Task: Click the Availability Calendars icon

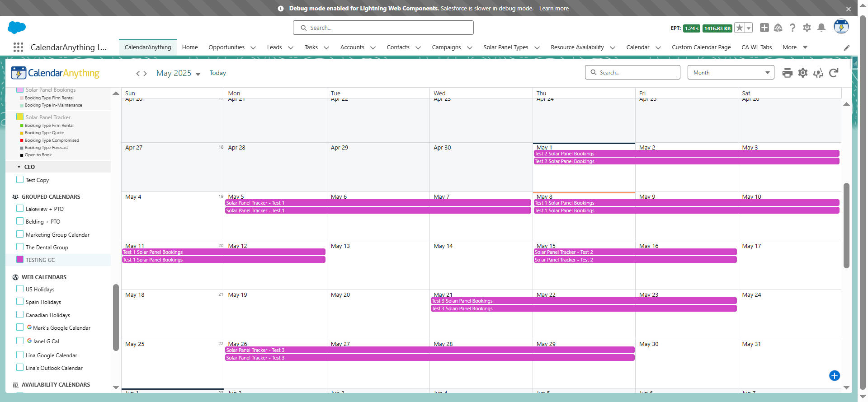Action: (x=15, y=385)
